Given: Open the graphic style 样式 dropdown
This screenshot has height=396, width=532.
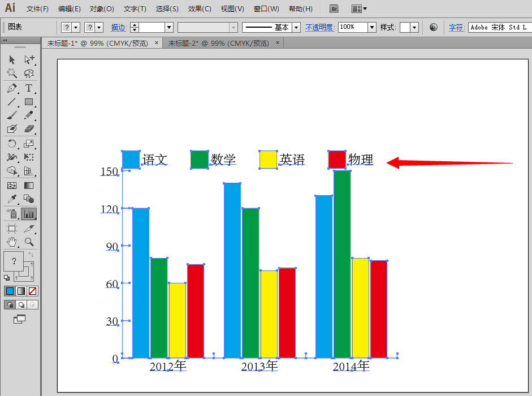Looking at the screenshot, I should coord(414,28).
